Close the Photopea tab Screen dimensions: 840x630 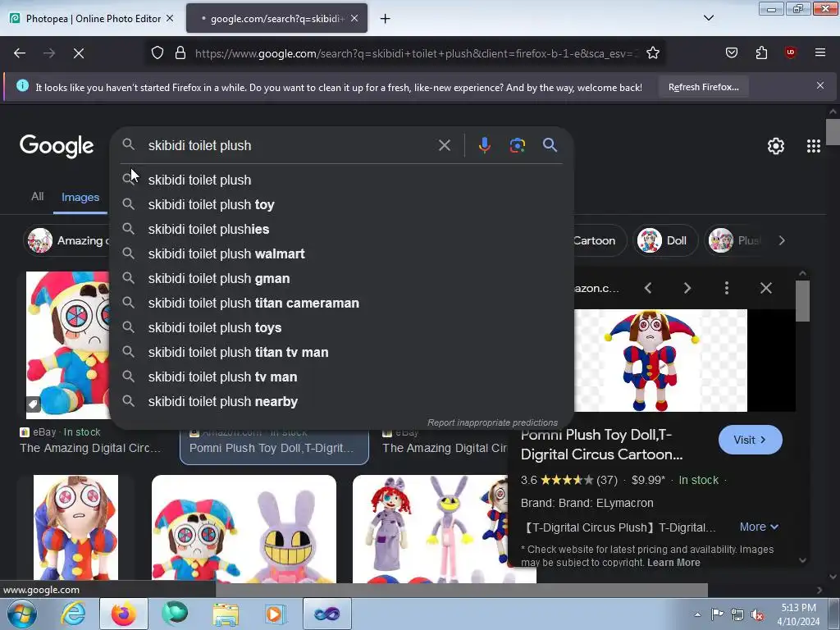coord(170,18)
